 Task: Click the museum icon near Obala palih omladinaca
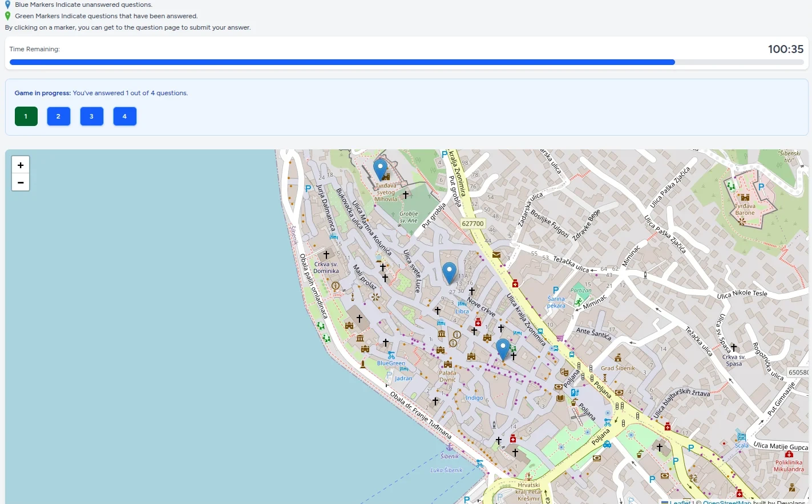(x=360, y=338)
